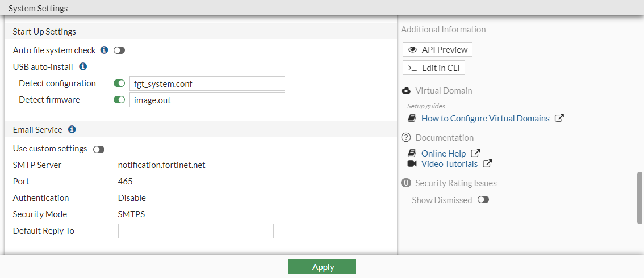
Task: Enable Auto file system check toggle
Action: tap(119, 50)
